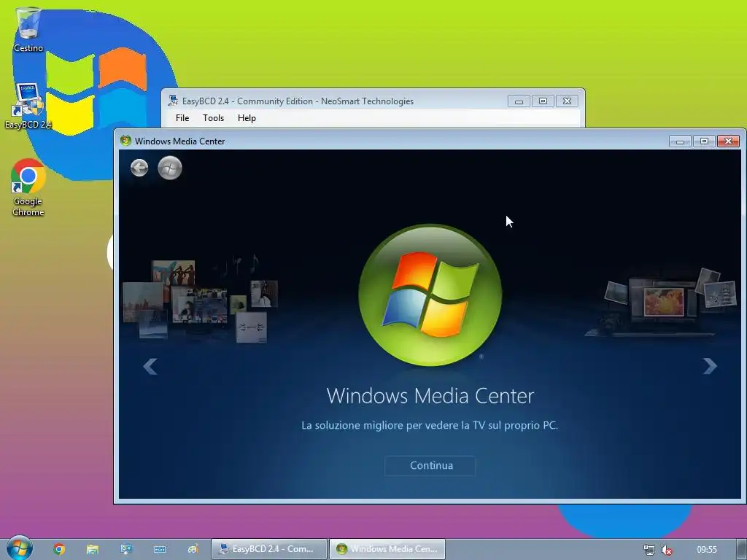
Task: Minimize the Windows Media Center window
Action: [680, 141]
